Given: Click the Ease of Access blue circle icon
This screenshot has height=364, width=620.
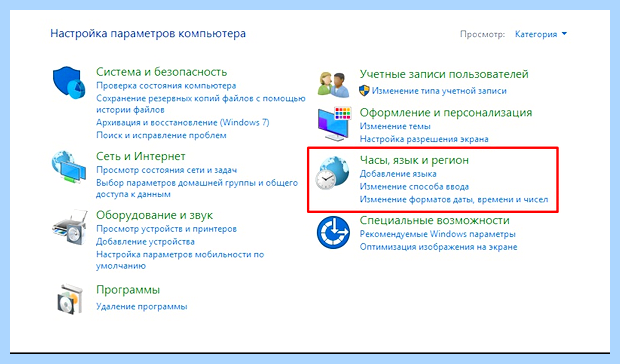Looking at the screenshot, I should click(x=333, y=232).
